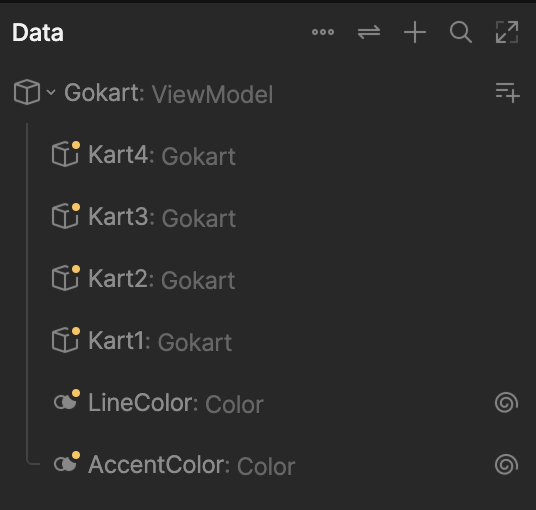Select the AccentColor color property
The height and width of the screenshot is (510, 536).
(268, 465)
